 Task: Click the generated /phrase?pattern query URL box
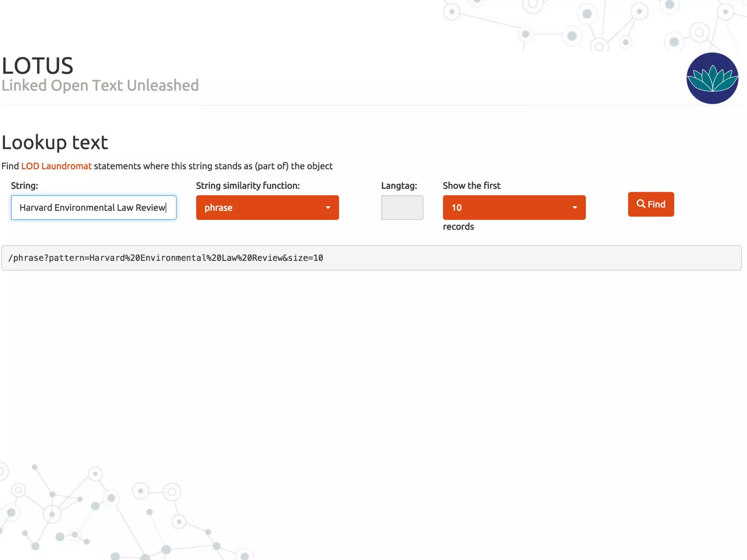pyautogui.click(x=371, y=258)
